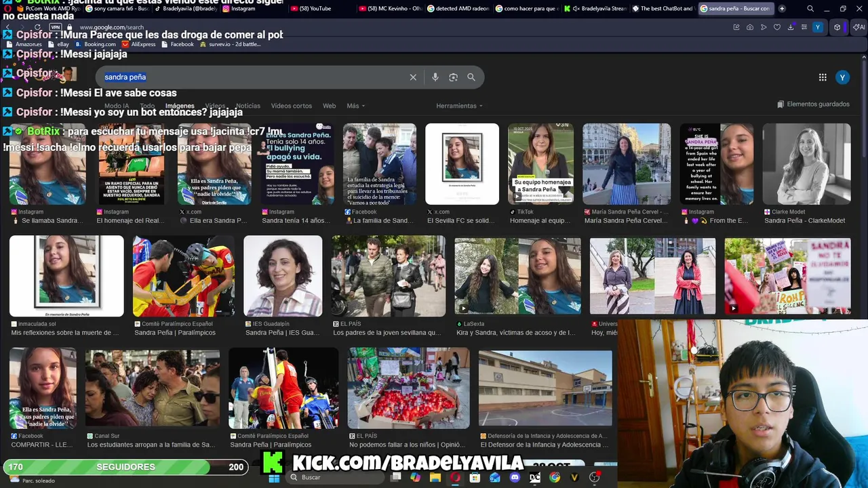Image resolution: width=868 pixels, height=488 pixels.
Task: Open Outlook from the taskbar
Action: point(495,477)
